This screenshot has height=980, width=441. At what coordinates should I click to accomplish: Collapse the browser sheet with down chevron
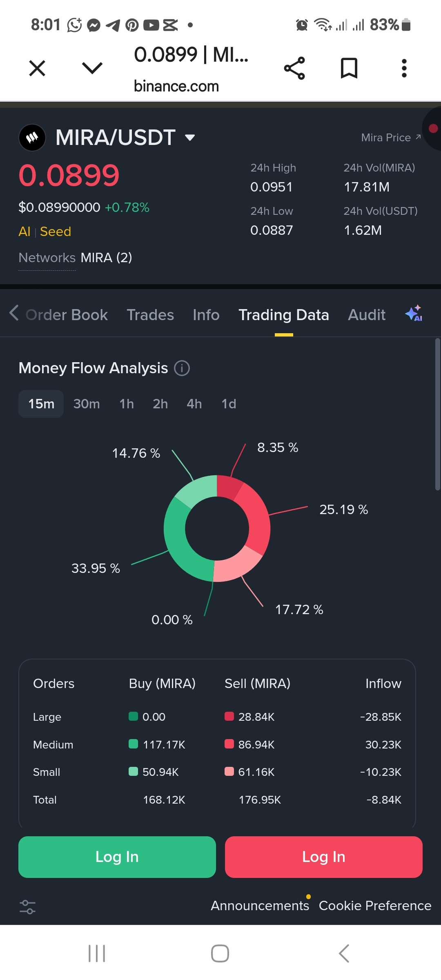point(92,68)
